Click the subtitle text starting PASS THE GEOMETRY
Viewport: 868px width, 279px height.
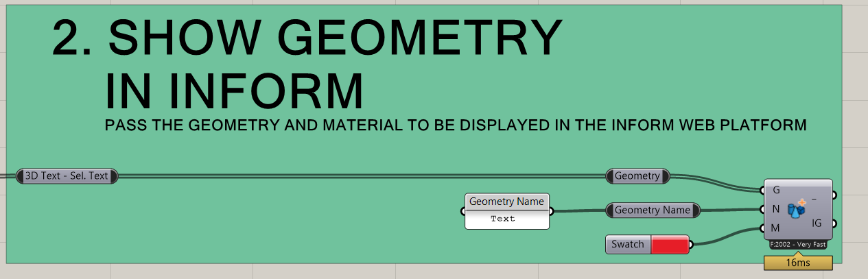(x=455, y=127)
